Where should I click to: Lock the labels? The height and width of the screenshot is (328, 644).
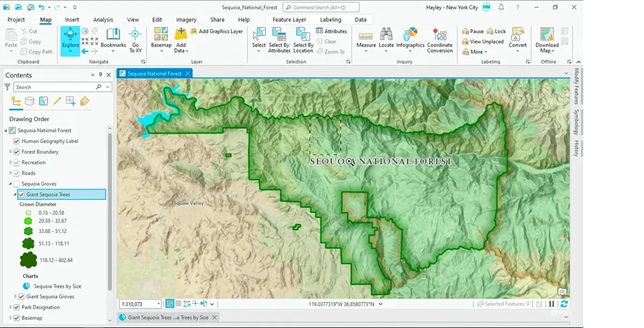tap(496, 31)
